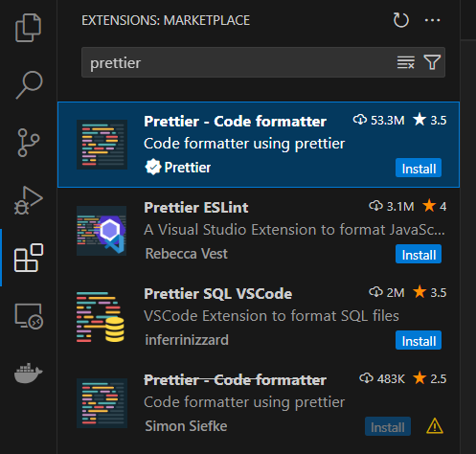Viewport: 476px width, 454px height.
Task: Open the Prettier SQL VSCode extension thumbnail
Action: click(x=101, y=317)
